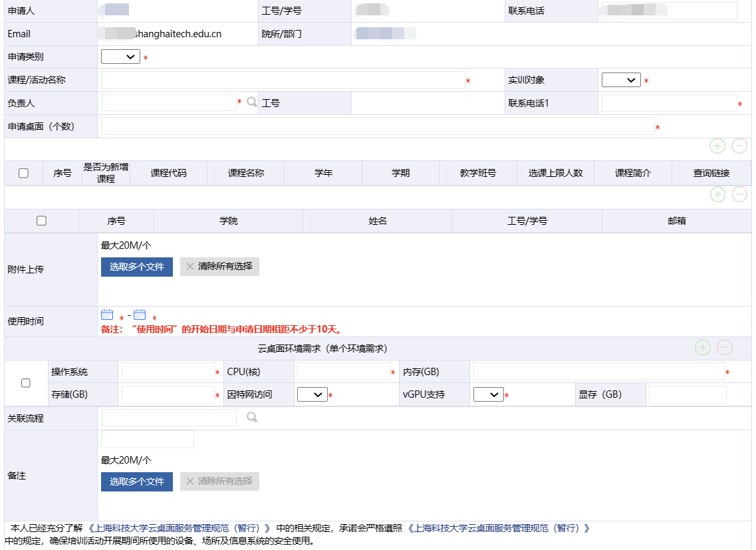Expand the 实训对象 dropdown
Screen dimensions: 756x550
[x=621, y=80]
